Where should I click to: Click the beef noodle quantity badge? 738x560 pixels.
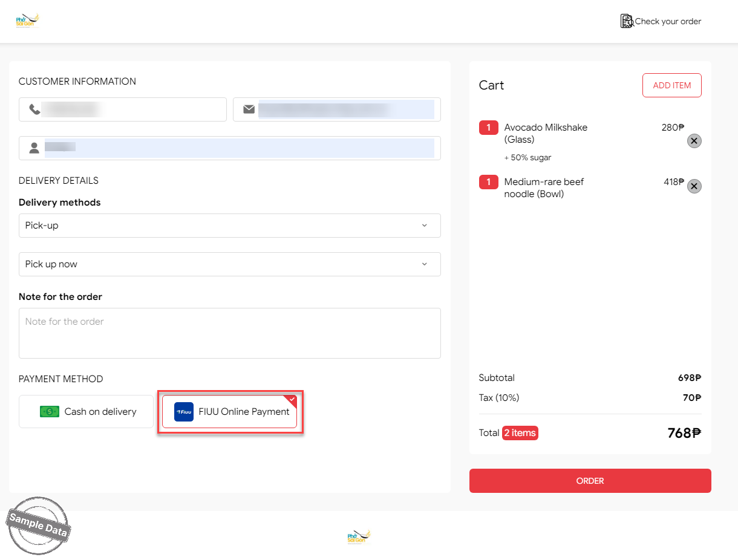[489, 182]
